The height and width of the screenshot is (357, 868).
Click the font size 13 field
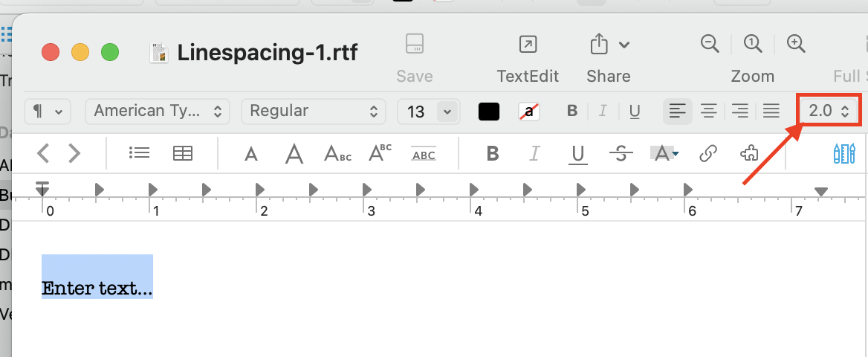coord(417,112)
